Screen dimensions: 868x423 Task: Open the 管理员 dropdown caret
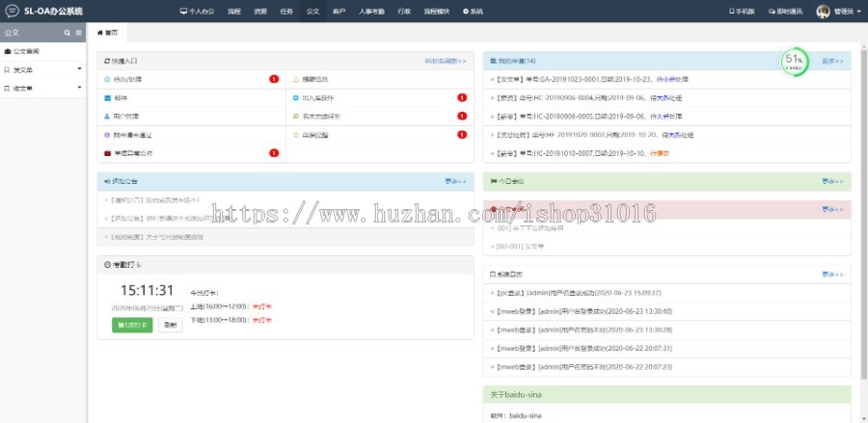click(x=858, y=11)
